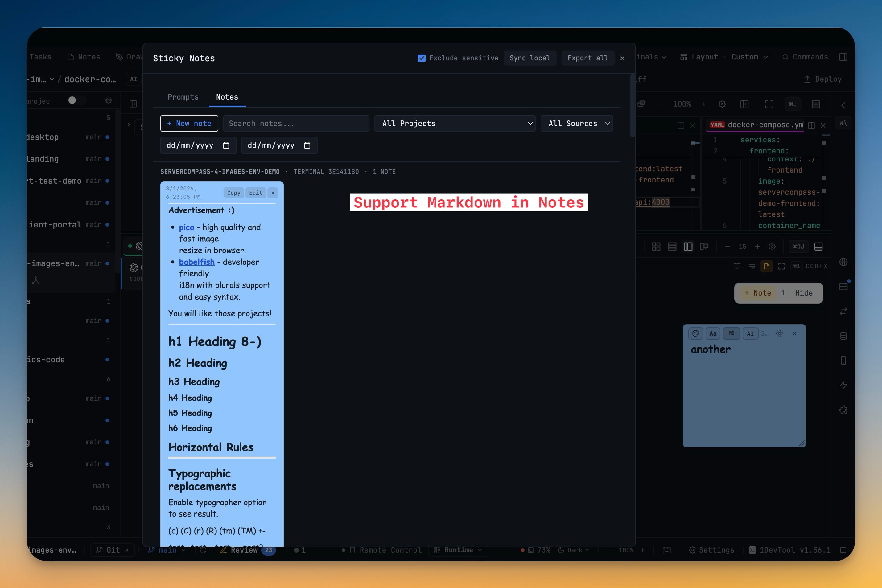Copy the Advertisement note
This screenshot has height=588, width=882.
234,193
